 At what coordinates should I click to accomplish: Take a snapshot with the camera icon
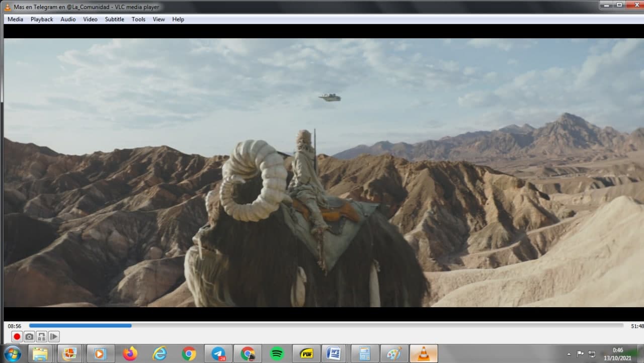pos(29,336)
